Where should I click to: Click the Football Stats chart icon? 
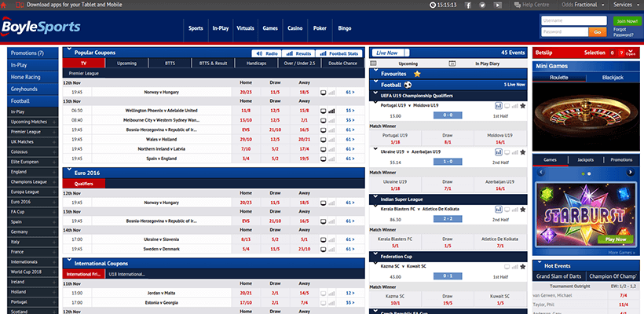[323, 53]
